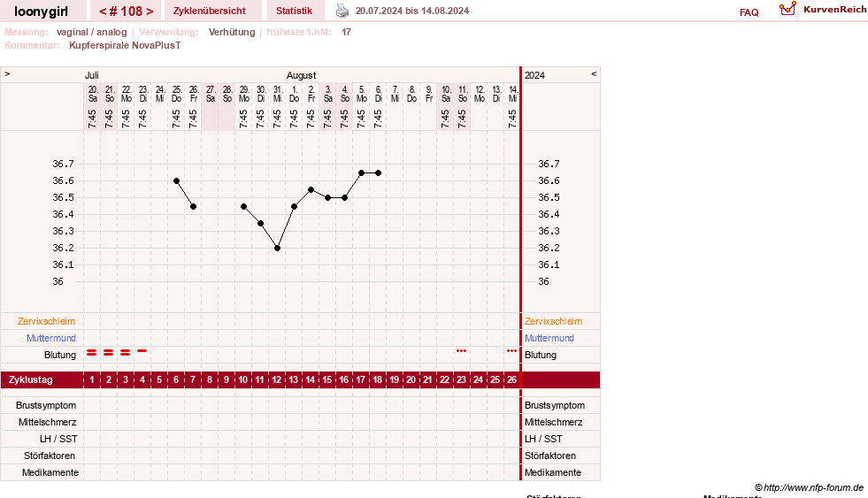Select the temperature point on cycle day 14

311,190
